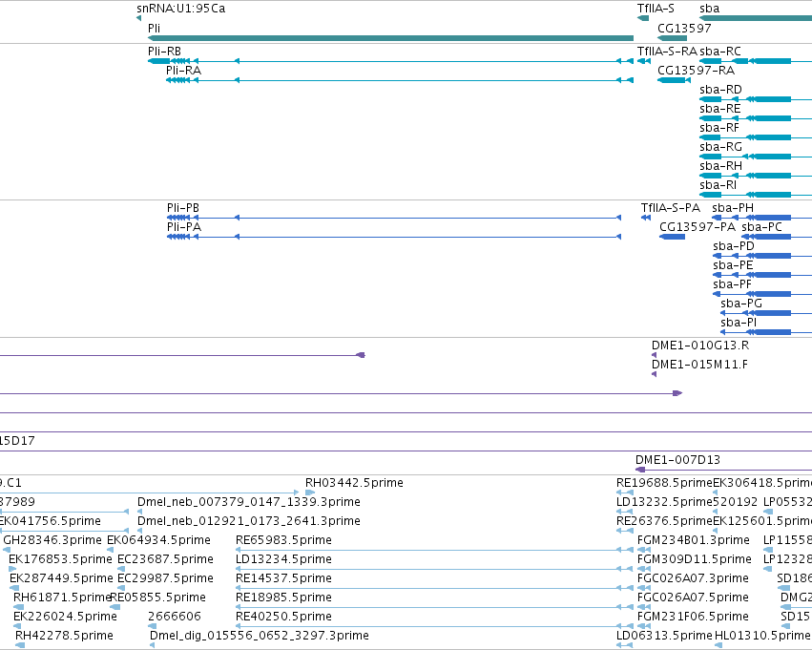Click the RE65983.5prime EST label
Screen dimensions: 812x650
(283, 539)
